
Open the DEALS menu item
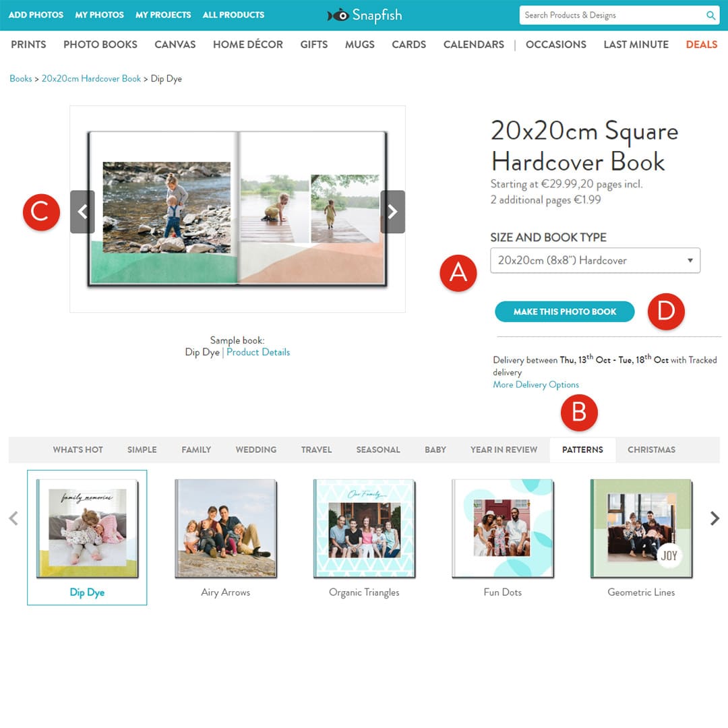[x=701, y=44]
